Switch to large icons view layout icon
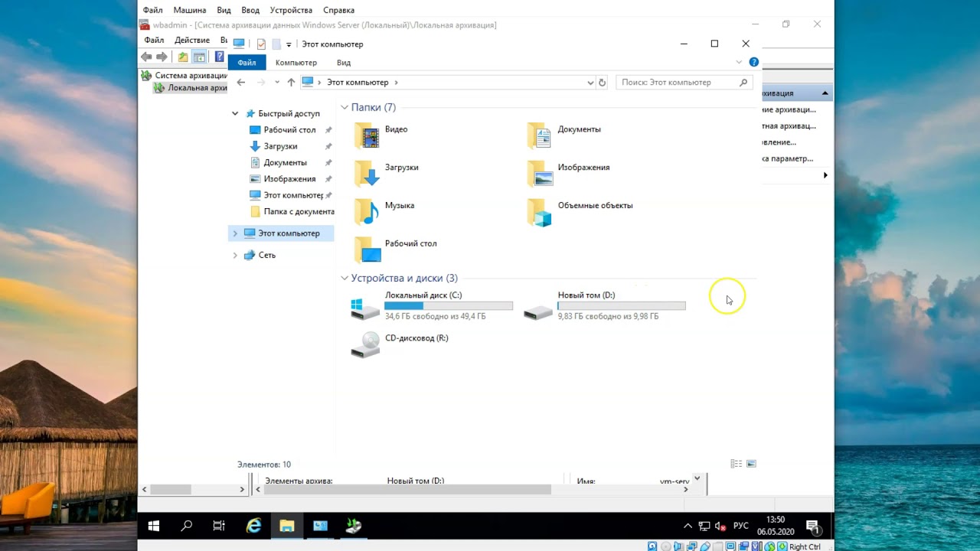Viewport: 980px width, 551px height. (751, 464)
